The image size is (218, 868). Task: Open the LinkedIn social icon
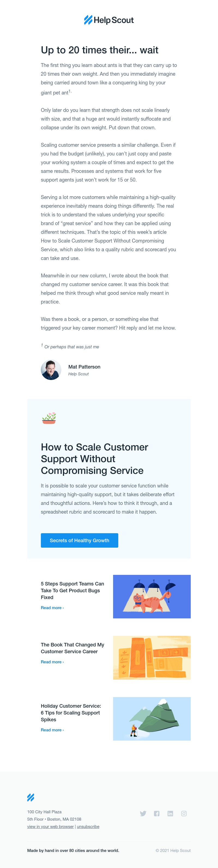(170, 813)
